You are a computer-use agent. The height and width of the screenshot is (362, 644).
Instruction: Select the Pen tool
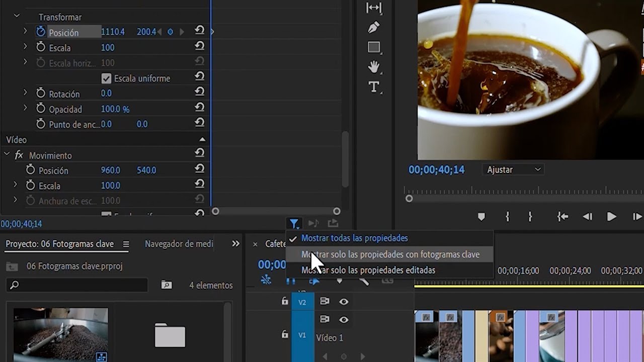point(373,26)
